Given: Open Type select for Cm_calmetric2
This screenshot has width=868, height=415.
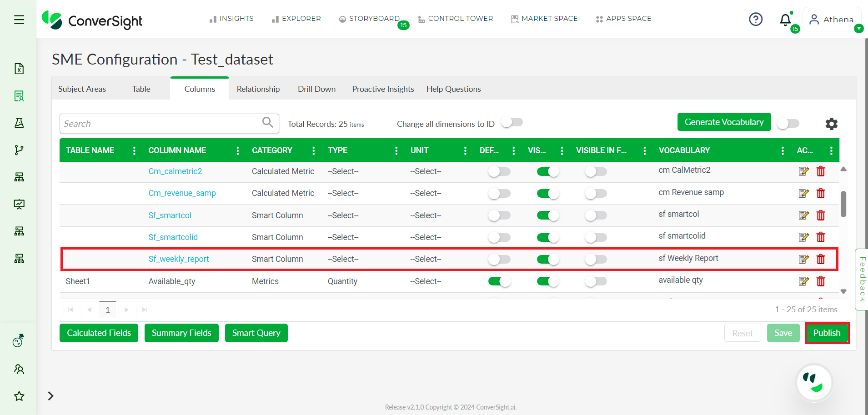Looking at the screenshot, I should click(x=343, y=171).
